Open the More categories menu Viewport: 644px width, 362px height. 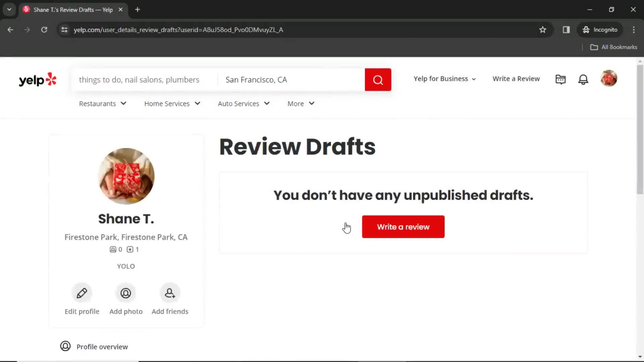click(301, 104)
